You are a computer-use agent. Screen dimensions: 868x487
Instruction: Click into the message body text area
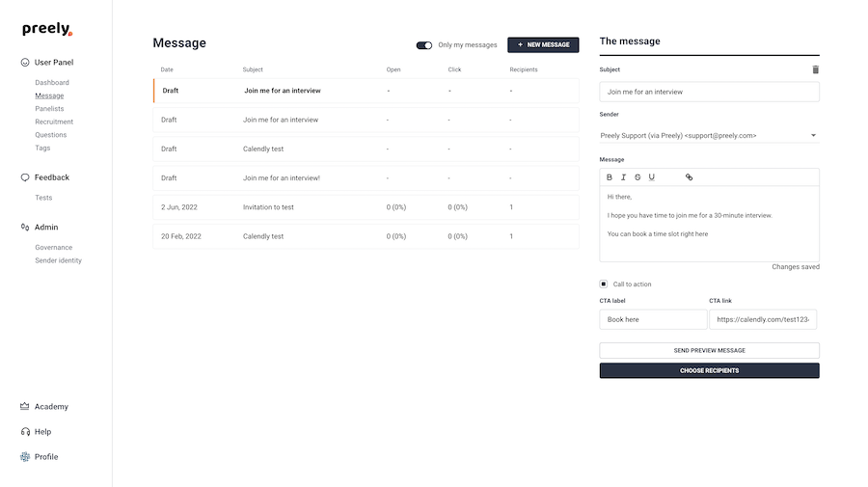[x=709, y=224]
